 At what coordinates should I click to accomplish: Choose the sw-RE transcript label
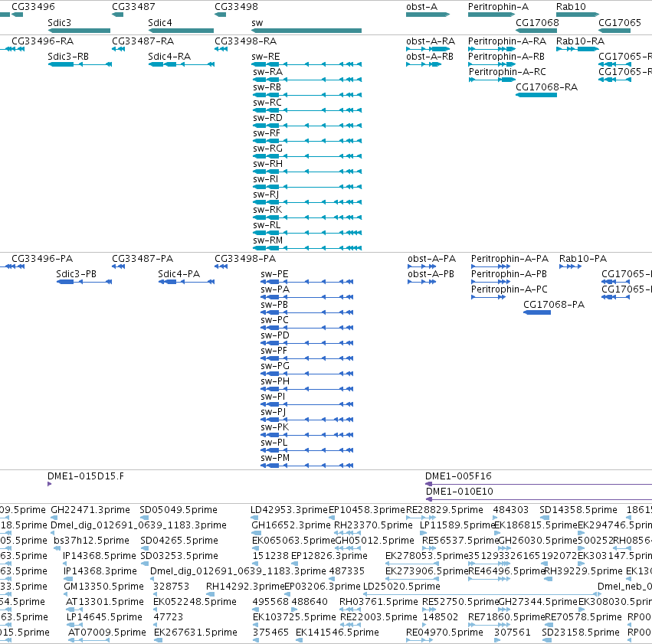[266, 57]
